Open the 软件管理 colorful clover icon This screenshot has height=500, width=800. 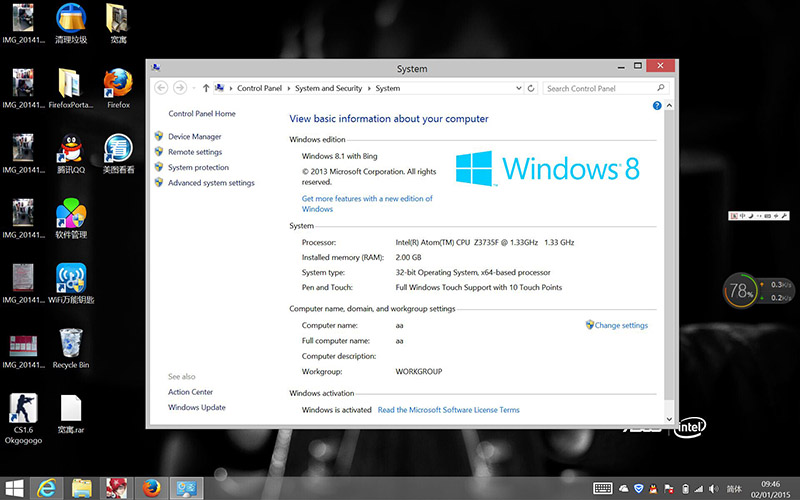click(x=71, y=218)
